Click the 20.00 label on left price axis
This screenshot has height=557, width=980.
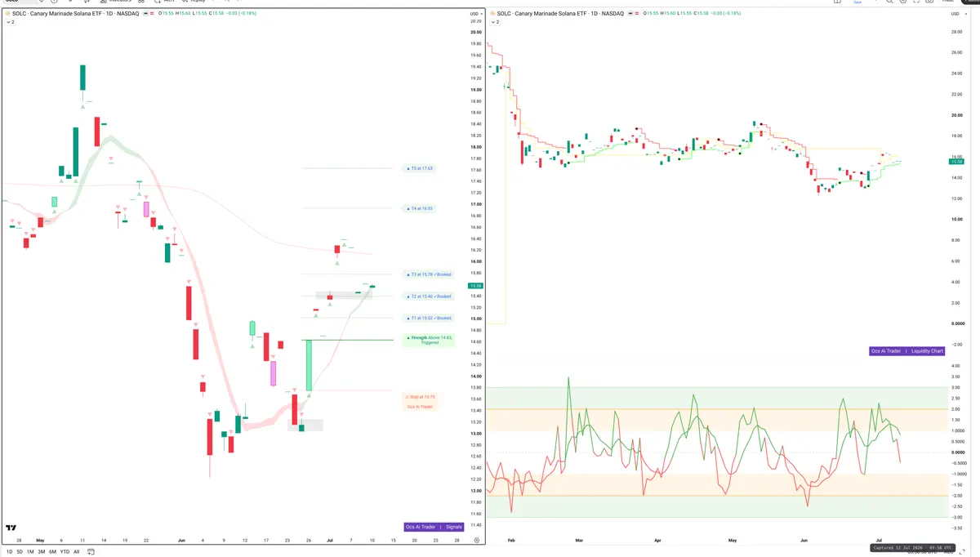tap(474, 33)
